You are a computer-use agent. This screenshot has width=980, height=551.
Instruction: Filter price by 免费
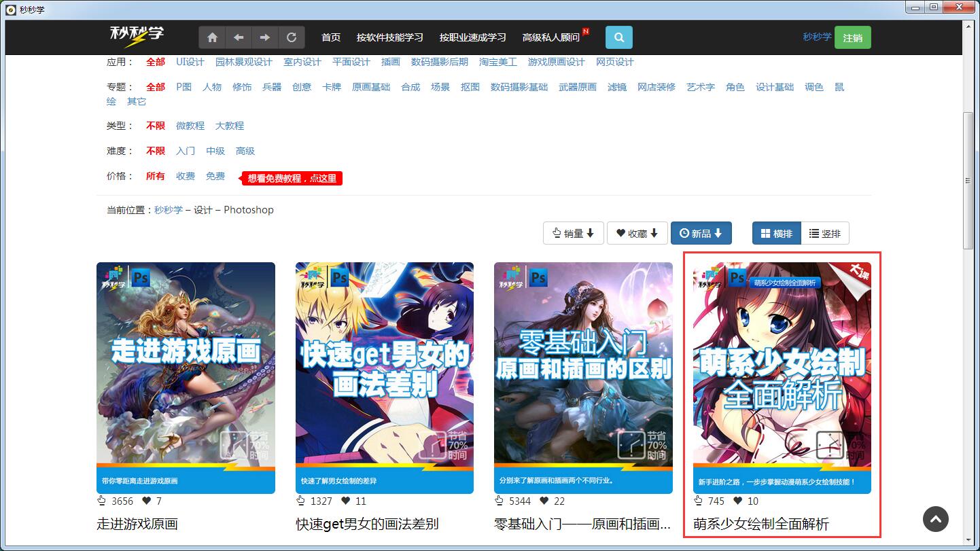(x=215, y=176)
